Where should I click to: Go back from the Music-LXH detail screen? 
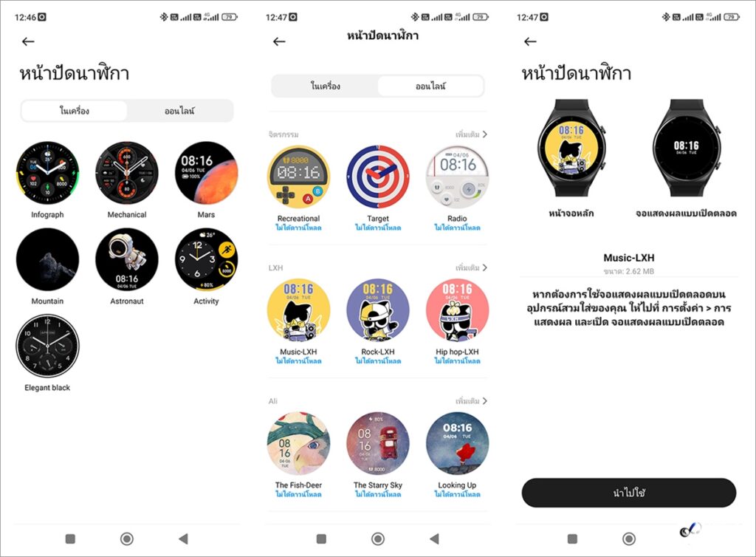point(530,41)
